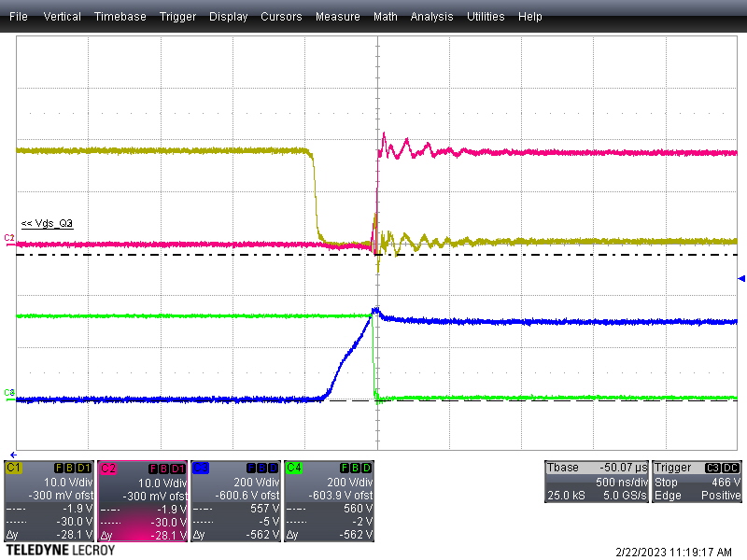This screenshot has height=560, width=747.
Task: Open the Math menu
Action: [x=385, y=17]
